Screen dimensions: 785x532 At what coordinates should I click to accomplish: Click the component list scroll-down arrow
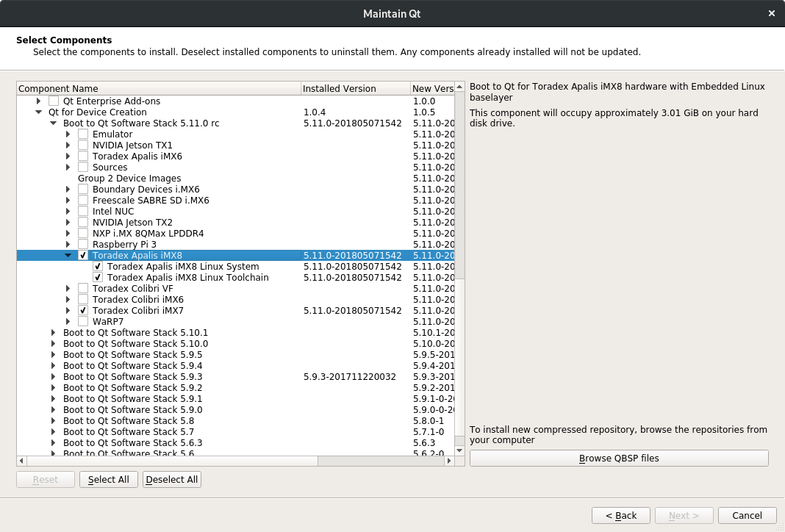459,450
